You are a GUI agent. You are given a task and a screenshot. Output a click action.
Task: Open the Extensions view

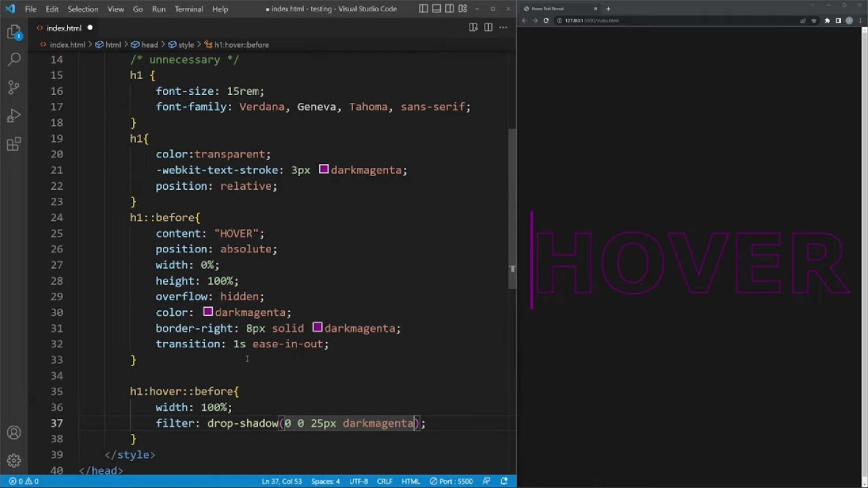click(14, 144)
